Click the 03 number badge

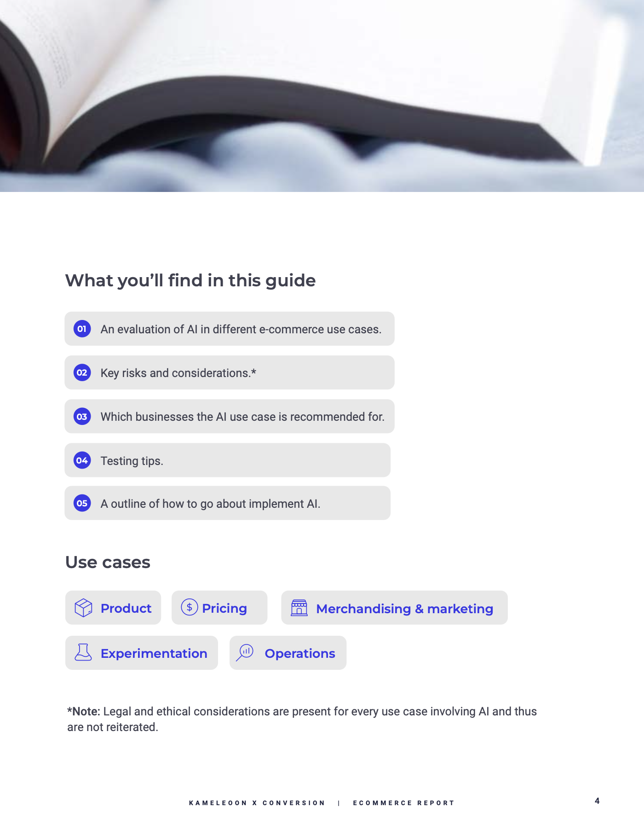point(82,417)
